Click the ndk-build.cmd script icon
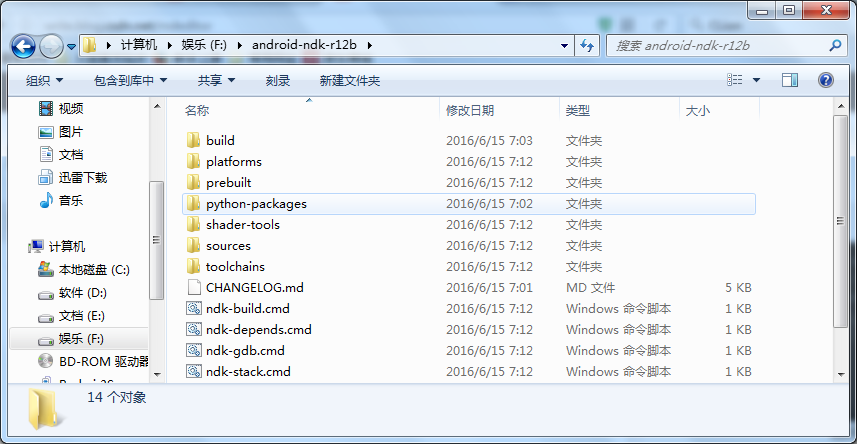Image resolution: width=857 pixels, height=444 pixels. (194, 308)
